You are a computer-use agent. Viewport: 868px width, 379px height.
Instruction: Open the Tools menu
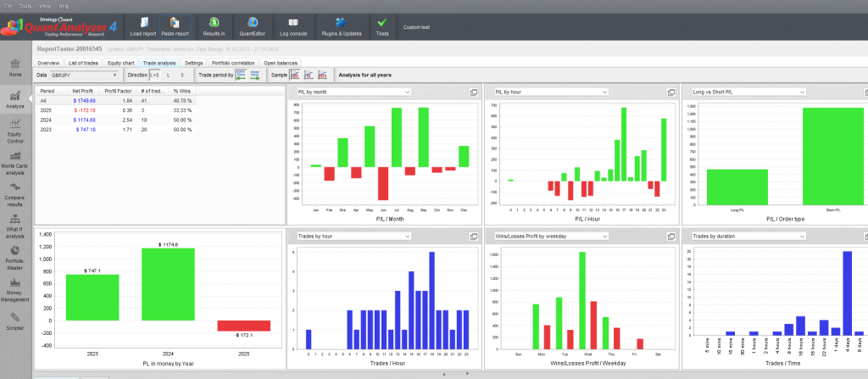click(25, 5)
